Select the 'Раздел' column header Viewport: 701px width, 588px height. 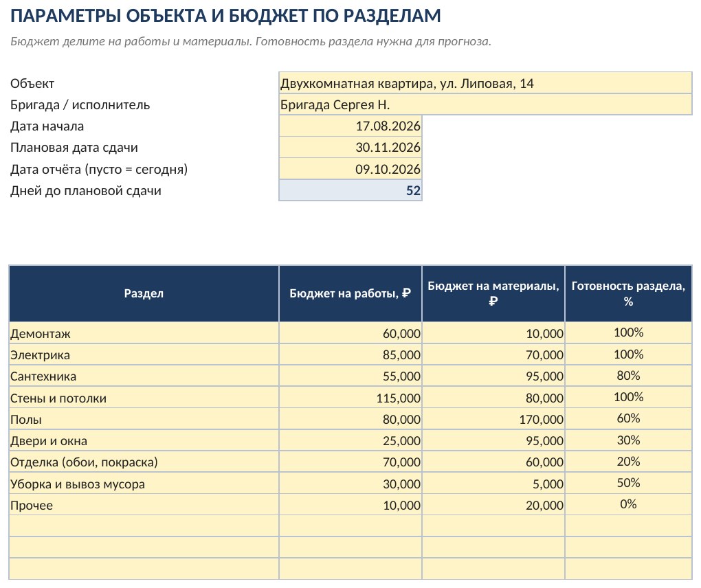[144, 293]
